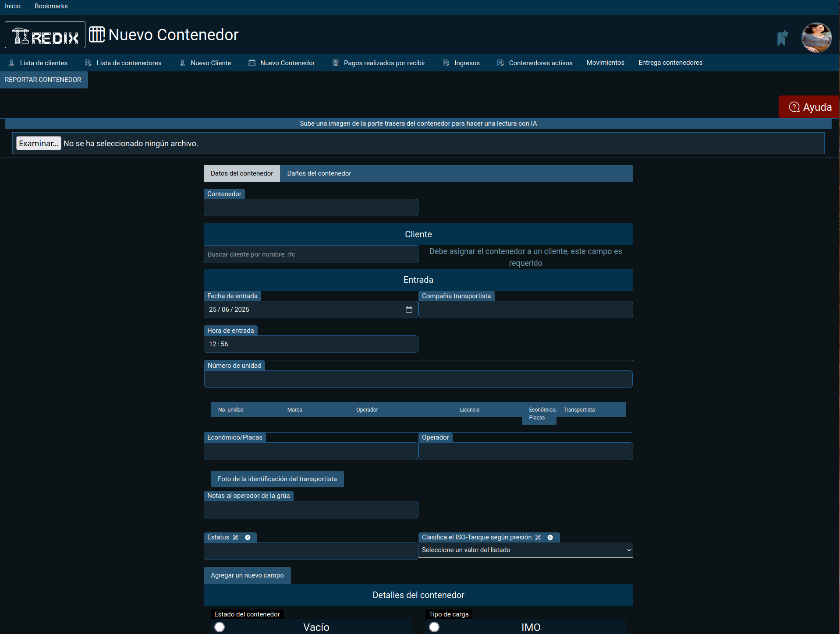Screen dimensions: 840x634
Task: Select the IMO cargo type radio
Action: (434, 627)
